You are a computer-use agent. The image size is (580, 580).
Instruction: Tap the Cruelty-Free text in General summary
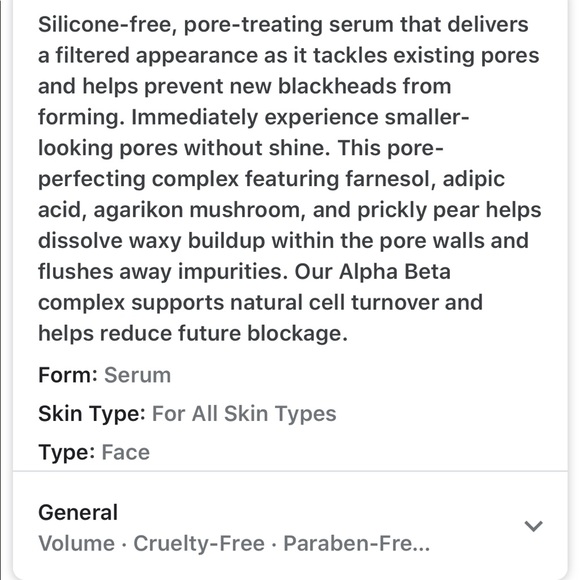point(199,543)
